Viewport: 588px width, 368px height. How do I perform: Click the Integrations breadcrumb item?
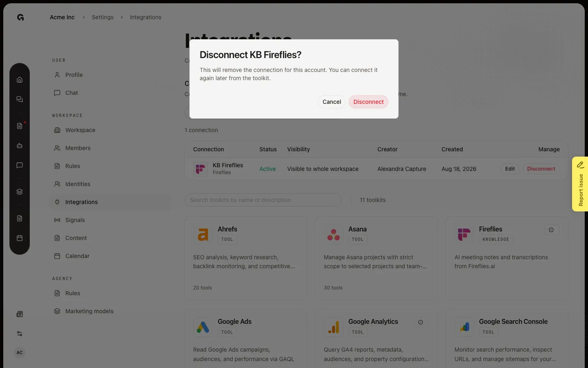tap(145, 17)
